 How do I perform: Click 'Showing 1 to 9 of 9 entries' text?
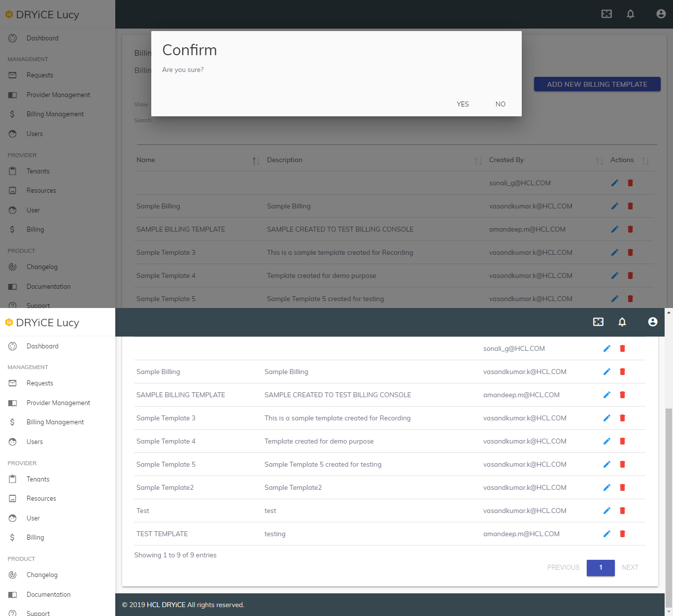(175, 555)
